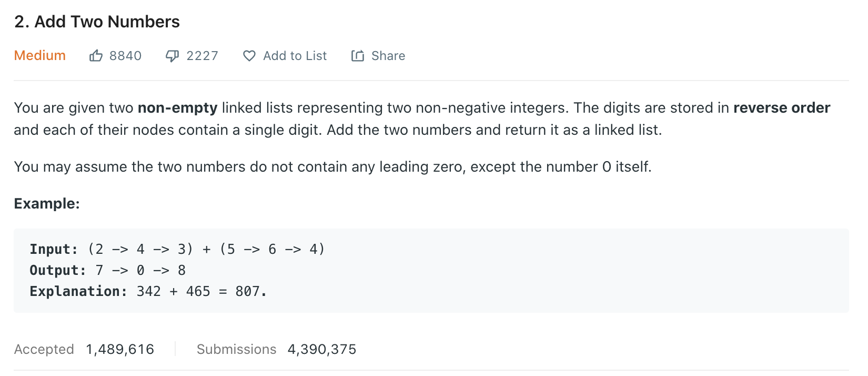Upvote the problem with the thumbs-up icon
The height and width of the screenshot is (376, 868).
[96, 55]
